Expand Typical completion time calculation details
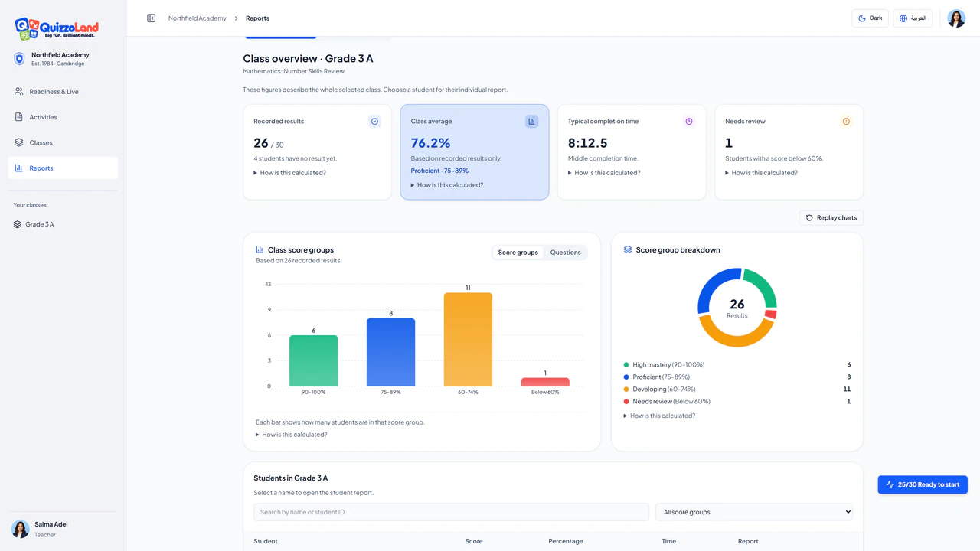Screen dimensions: 980x551 pyautogui.click(x=605, y=173)
